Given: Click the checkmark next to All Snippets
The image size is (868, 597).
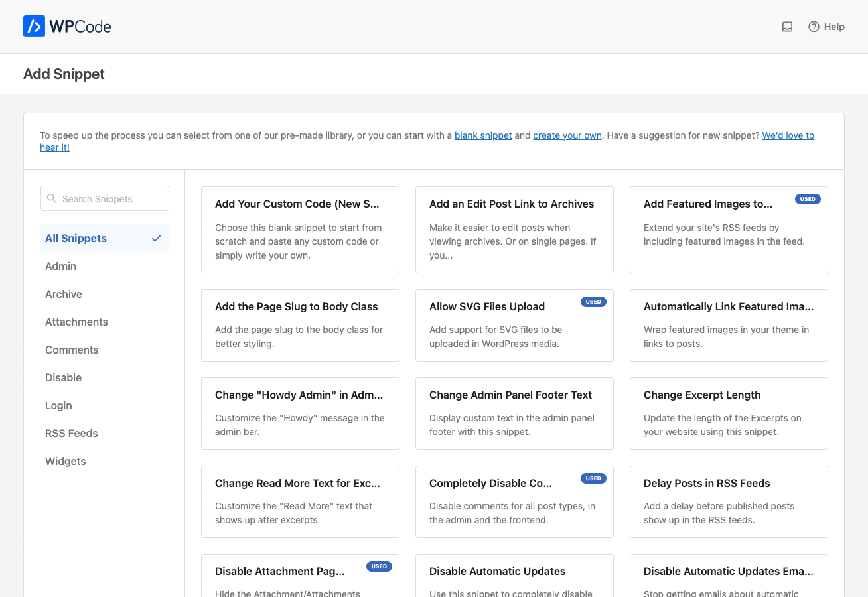Looking at the screenshot, I should click(x=157, y=238).
